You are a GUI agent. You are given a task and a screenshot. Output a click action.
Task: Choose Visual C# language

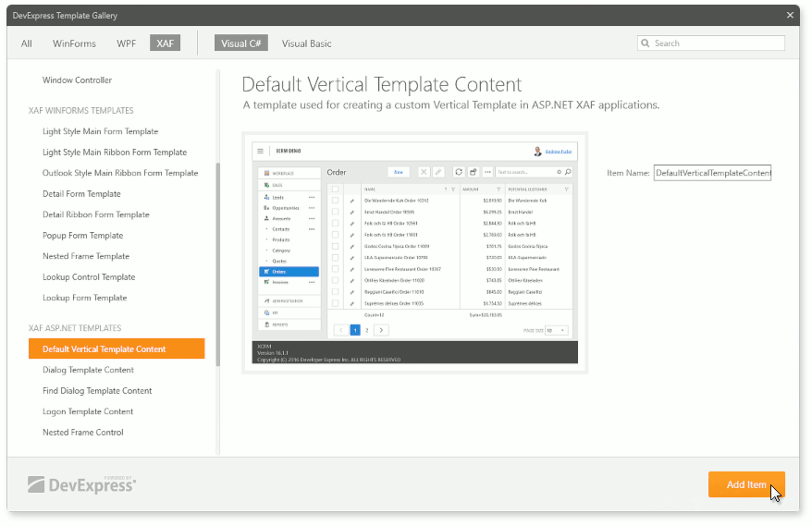coord(240,43)
